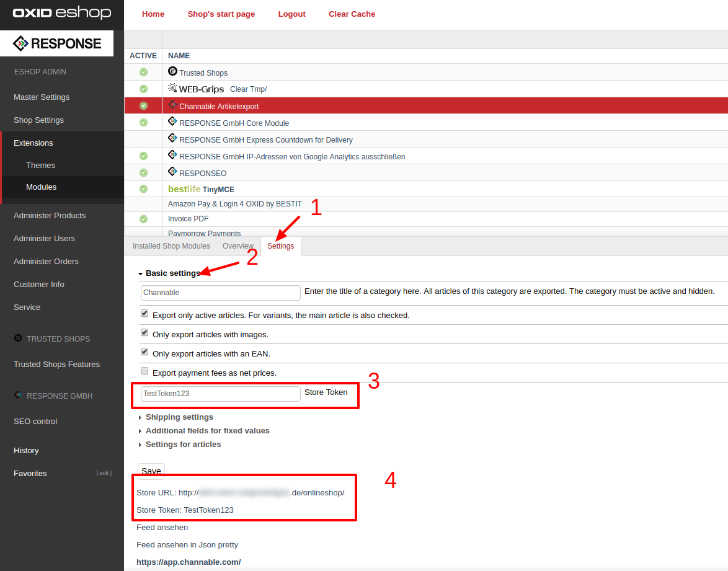Click the Favorites edit link

(104, 473)
